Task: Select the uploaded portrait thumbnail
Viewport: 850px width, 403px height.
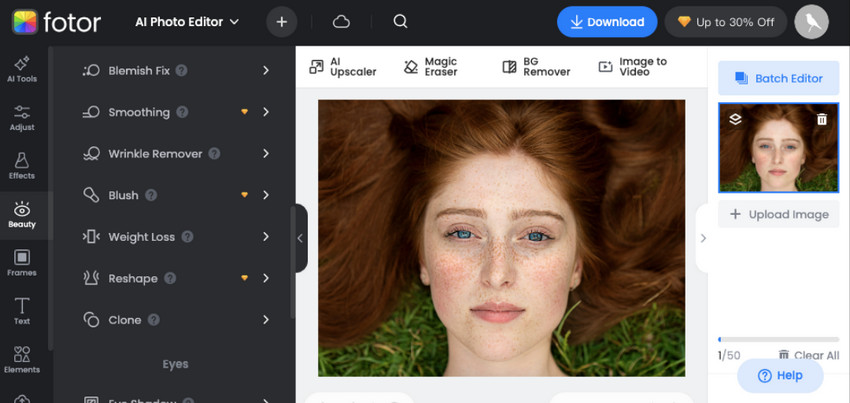Action: (x=778, y=148)
